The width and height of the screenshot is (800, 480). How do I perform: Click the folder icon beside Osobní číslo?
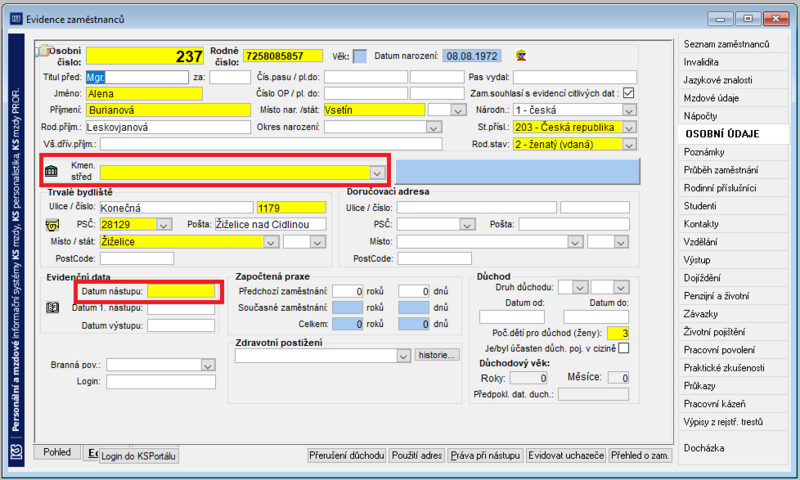tap(44, 50)
